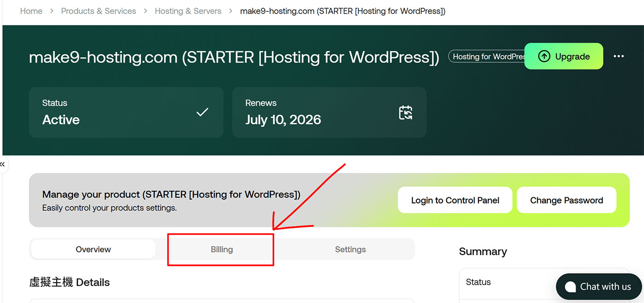The width and height of the screenshot is (644, 303).
Task: Click the Manage your product heading text
Action: [x=171, y=194]
